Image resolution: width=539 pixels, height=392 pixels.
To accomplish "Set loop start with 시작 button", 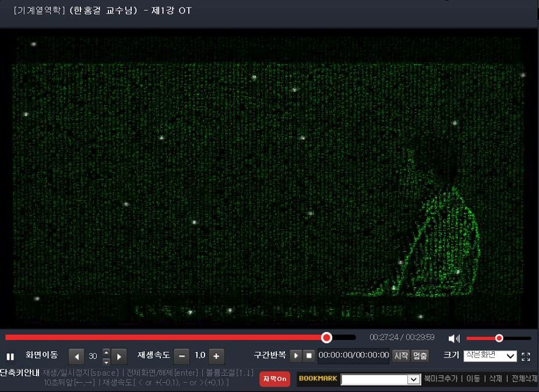I will [x=401, y=355].
